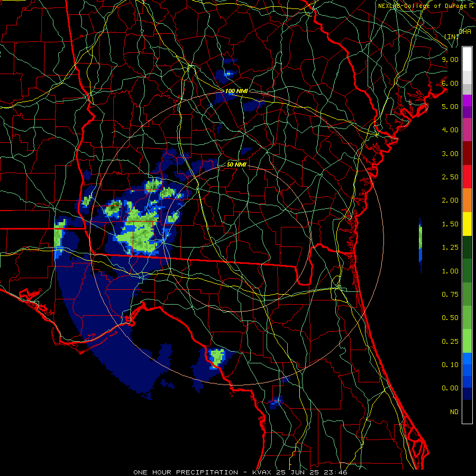
Task: Select the orange legend swatch
Action: click(x=467, y=200)
